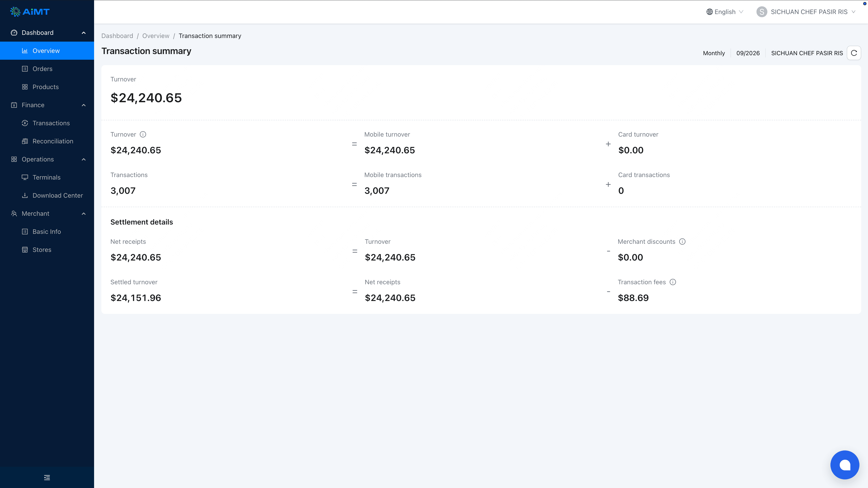The width and height of the screenshot is (868, 488).
Task: Click the AiMT logo
Action: point(30,12)
